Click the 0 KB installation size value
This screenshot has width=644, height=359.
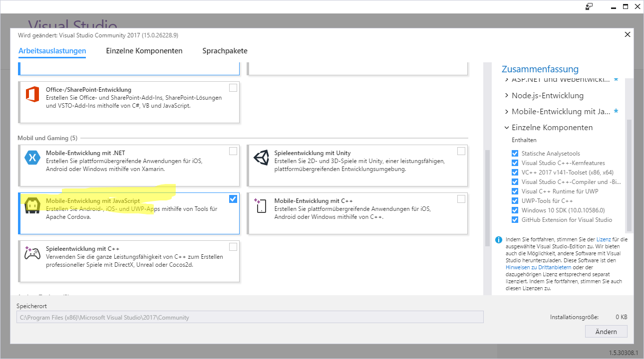pyautogui.click(x=621, y=317)
